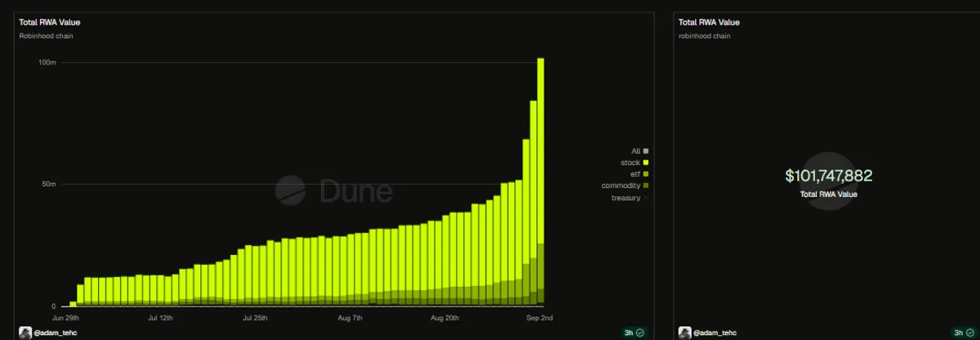Click the refresh checkmark icon under the bar chart
Screen dimensions: 980x340
(639, 333)
